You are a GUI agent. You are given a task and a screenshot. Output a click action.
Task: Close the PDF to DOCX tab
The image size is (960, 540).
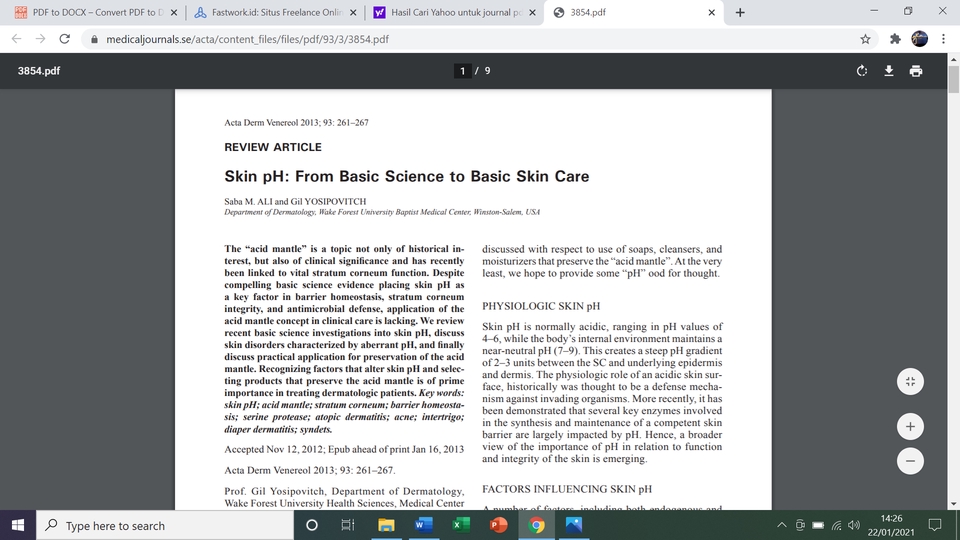point(174,12)
